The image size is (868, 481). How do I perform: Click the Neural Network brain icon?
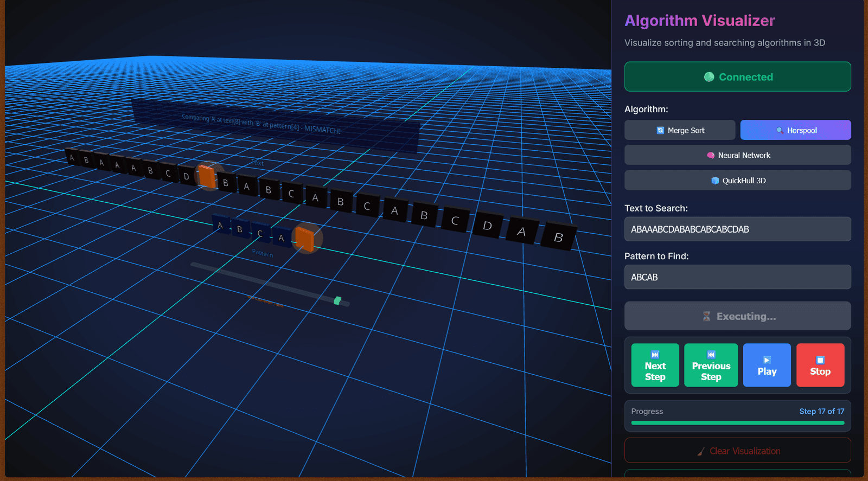coord(711,155)
